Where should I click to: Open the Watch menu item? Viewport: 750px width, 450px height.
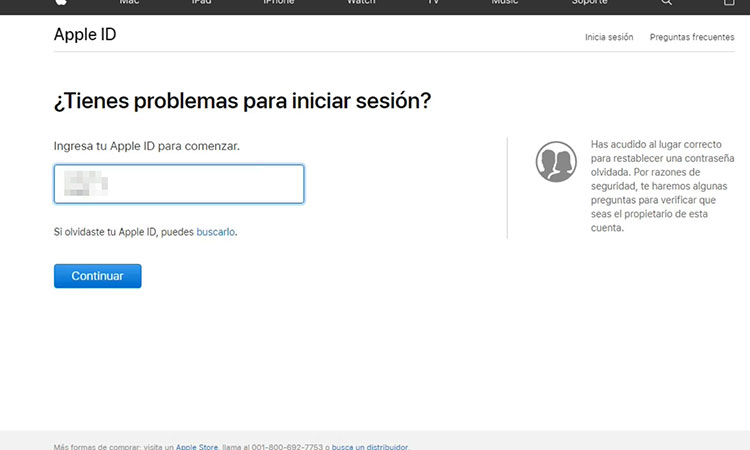[361, 2]
